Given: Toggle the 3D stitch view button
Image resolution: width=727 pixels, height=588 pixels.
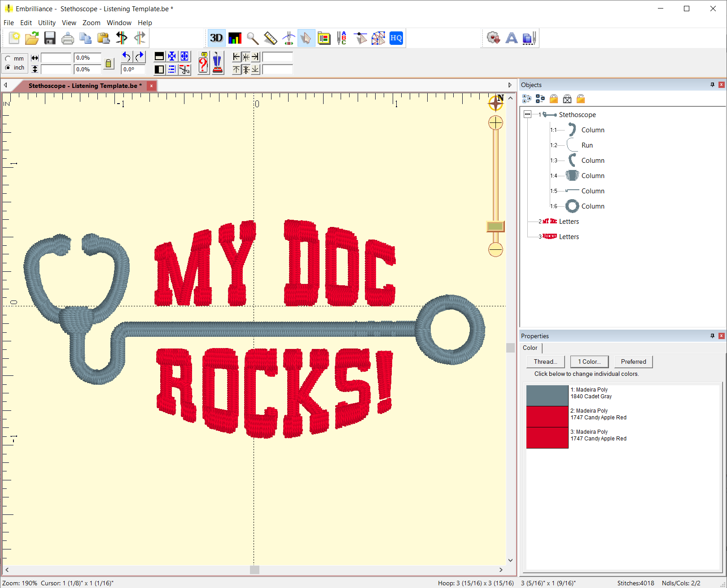Looking at the screenshot, I should [216, 38].
